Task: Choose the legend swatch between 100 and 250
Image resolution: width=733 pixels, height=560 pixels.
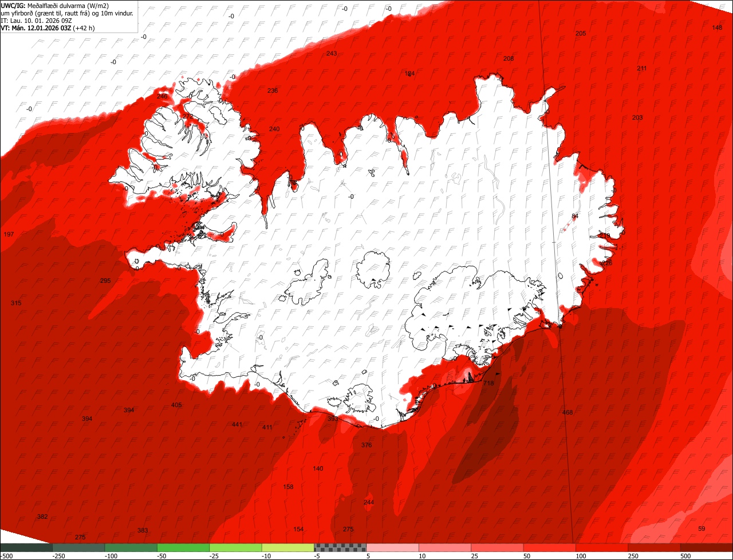Action: pyautogui.click(x=602, y=547)
